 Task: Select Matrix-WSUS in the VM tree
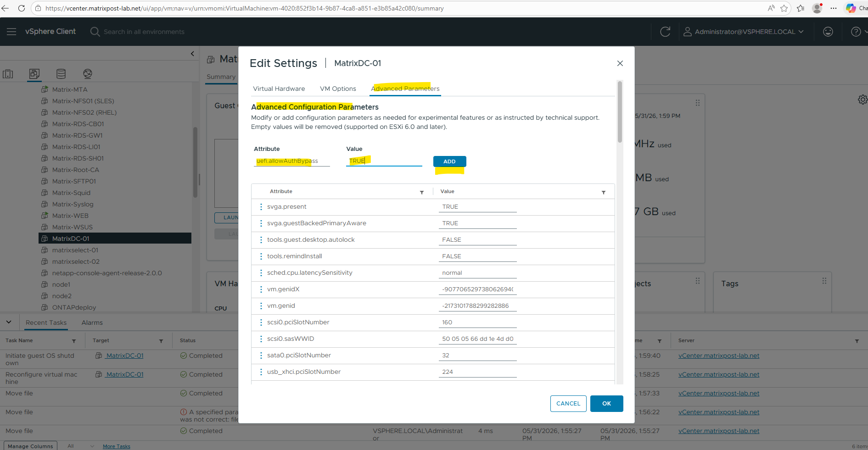click(x=73, y=227)
